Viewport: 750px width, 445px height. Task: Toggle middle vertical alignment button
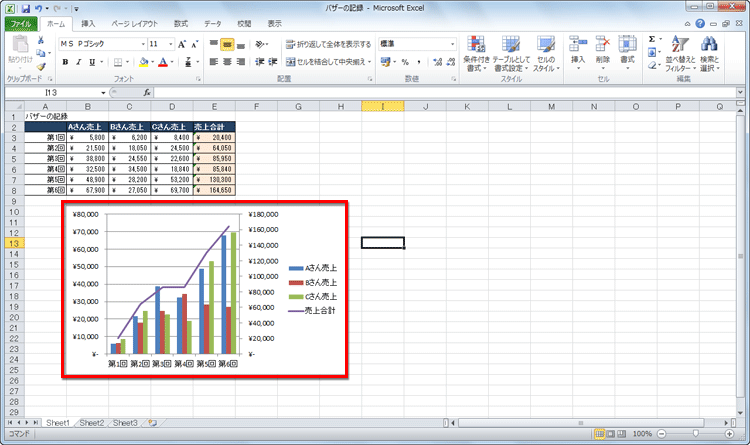tap(228, 44)
